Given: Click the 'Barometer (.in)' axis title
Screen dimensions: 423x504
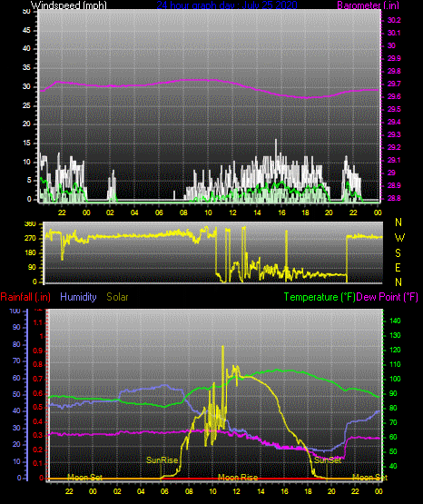Looking at the screenshot, I should [x=368, y=5].
